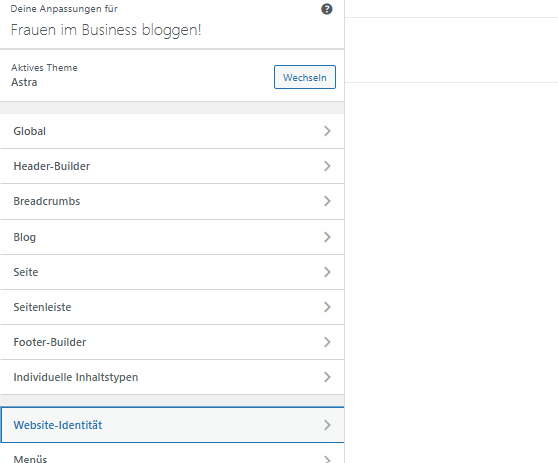Open the Header-Builder section
The width and height of the screenshot is (558, 463).
point(172,166)
